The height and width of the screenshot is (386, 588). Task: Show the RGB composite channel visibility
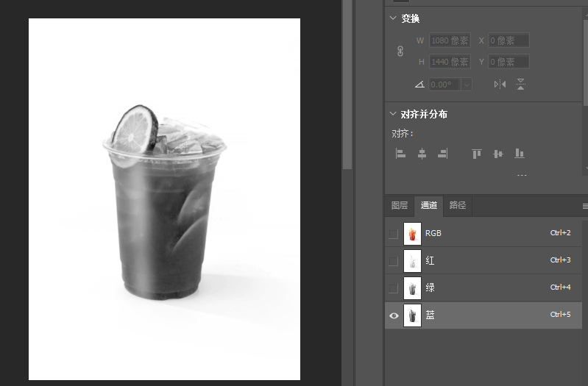click(393, 234)
